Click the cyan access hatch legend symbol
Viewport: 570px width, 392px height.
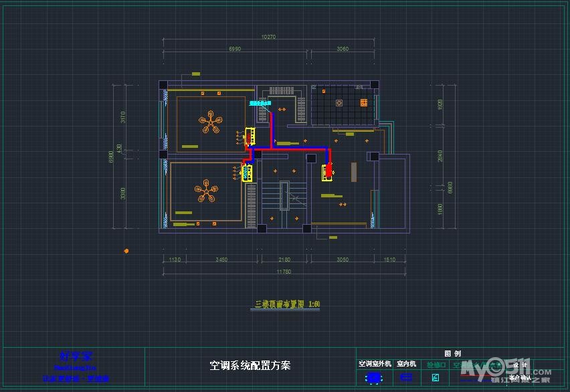[436, 378]
